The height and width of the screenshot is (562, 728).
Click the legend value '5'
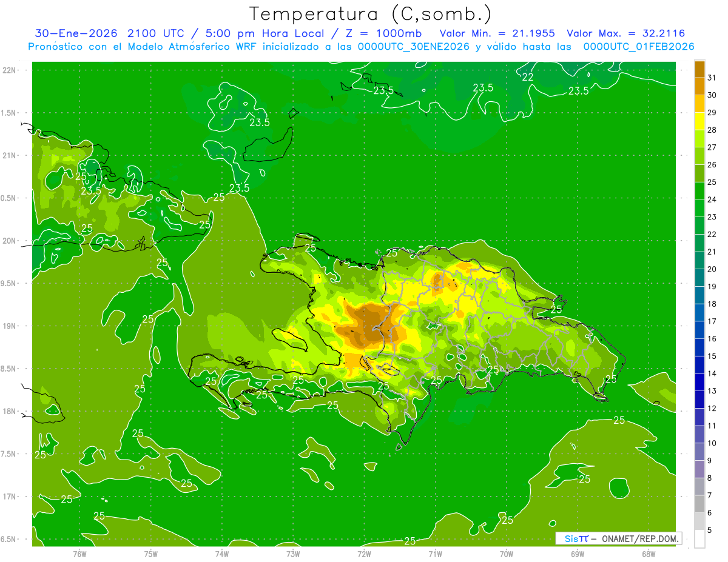pos(710,530)
